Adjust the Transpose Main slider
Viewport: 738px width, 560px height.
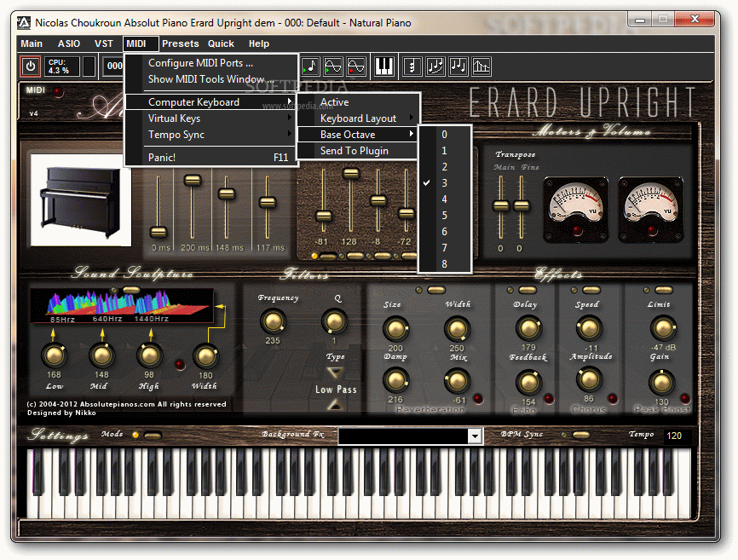point(501,206)
